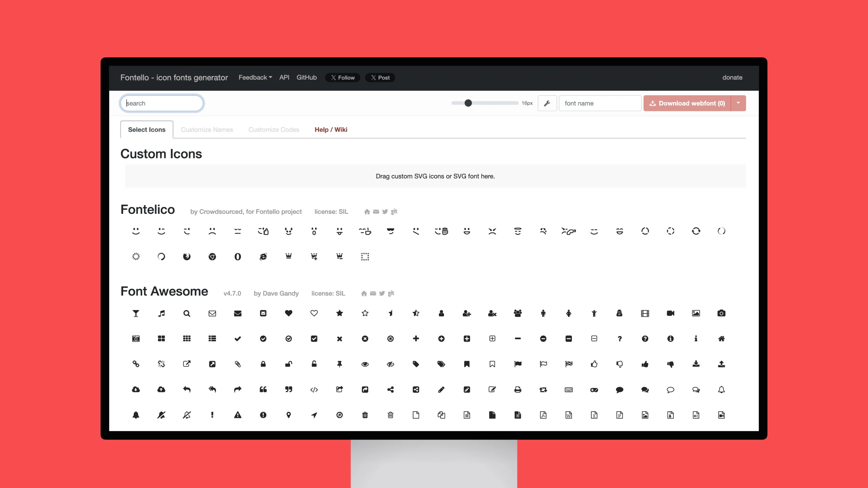
Task: Click the smiley face icon in Fontelico
Action: (x=136, y=231)
